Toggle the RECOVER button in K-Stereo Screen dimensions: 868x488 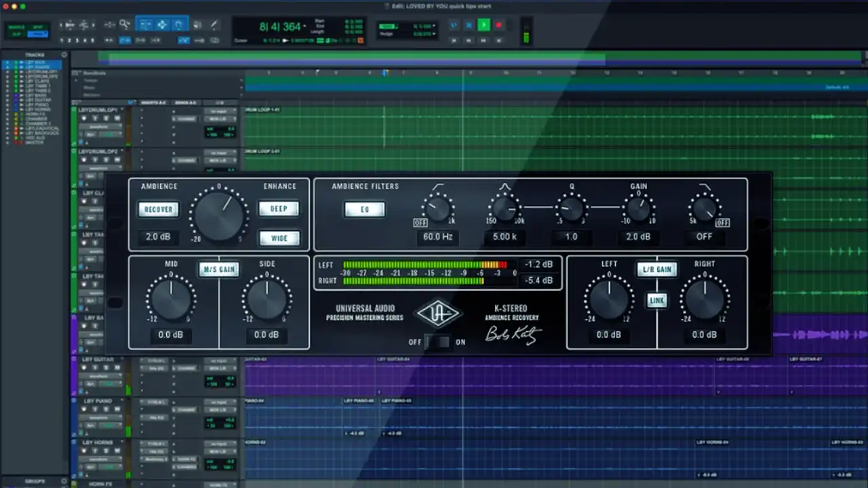click(158, 209)
